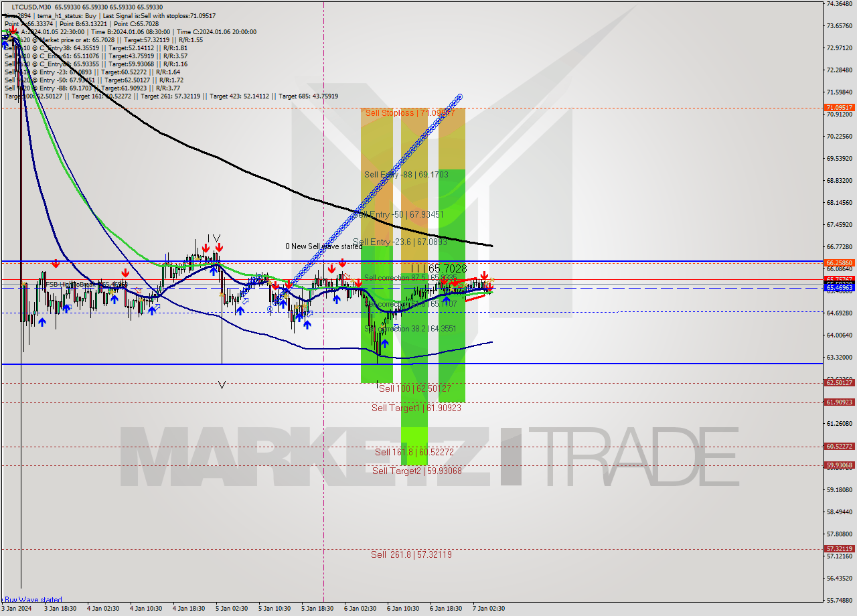Image resolution: width=857 pixels, height=616 pixels.
Task: Click the '6 Jan 10:30' time axis label
Action: (403, 609)
